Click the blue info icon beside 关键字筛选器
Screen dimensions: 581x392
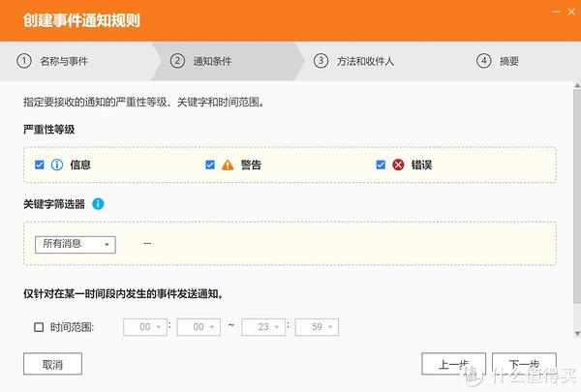99,204
